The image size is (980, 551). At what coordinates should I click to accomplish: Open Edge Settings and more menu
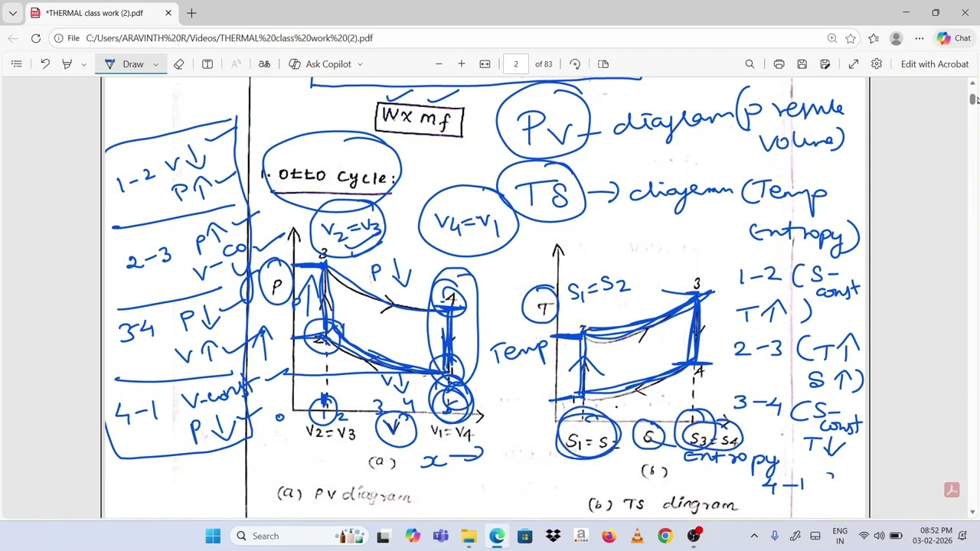(x=919, y=38)
